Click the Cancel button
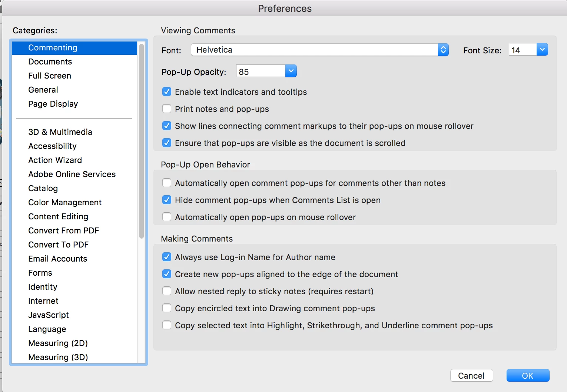Viewport: 567px width, 392px height. 471,375
